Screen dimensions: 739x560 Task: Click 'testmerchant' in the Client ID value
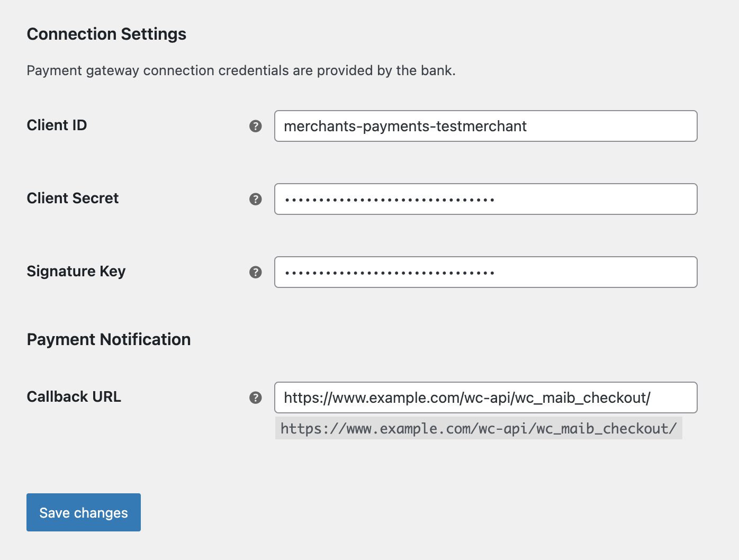coord(481,127)
